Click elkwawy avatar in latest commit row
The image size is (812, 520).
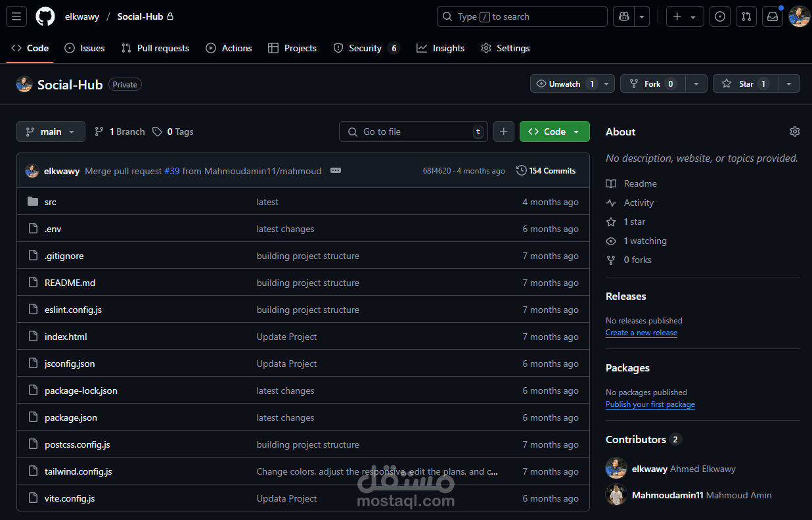click(32, 171)
